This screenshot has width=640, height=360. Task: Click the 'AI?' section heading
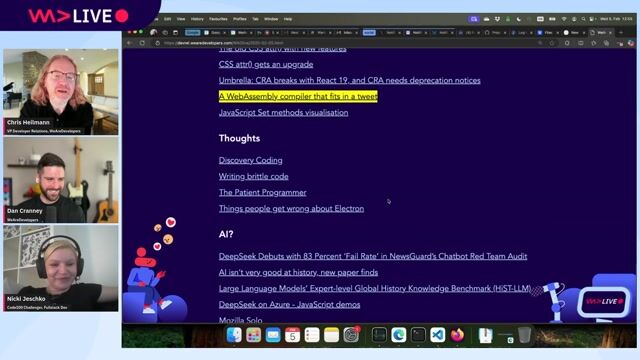pyautogui.click(x=226, y=234)
